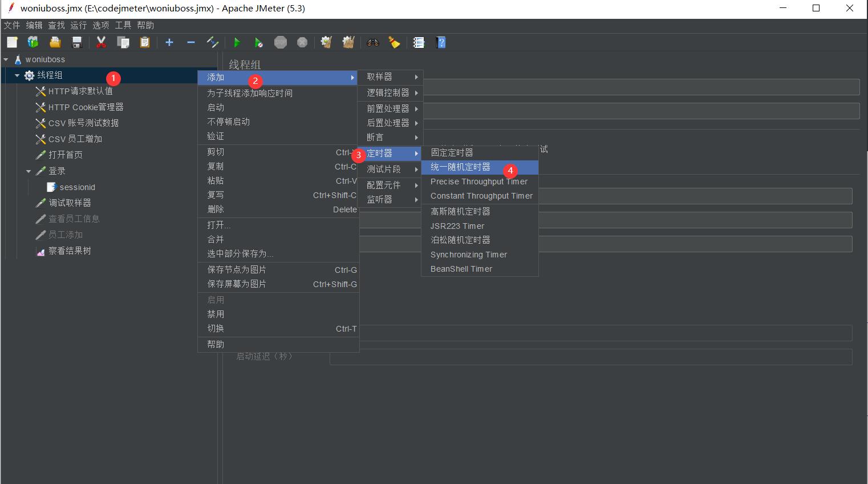The height and width of the screenshot is (484, 868).
Task: Choose 添加 in the context menu
Action: [278, 78]
